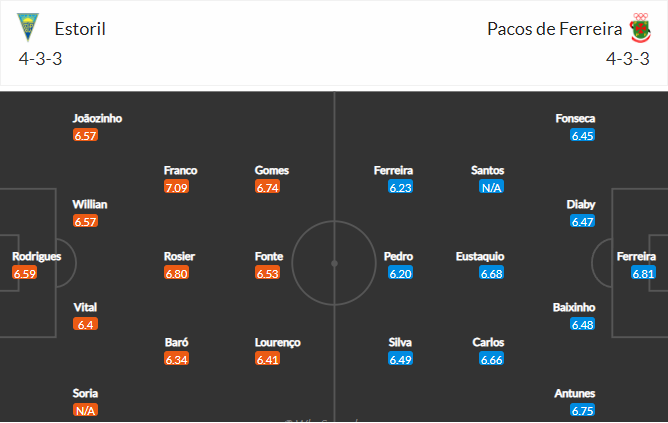The image size is (668, 423).
Task: Click the pitch centre spot
Action: pos(334,263)
